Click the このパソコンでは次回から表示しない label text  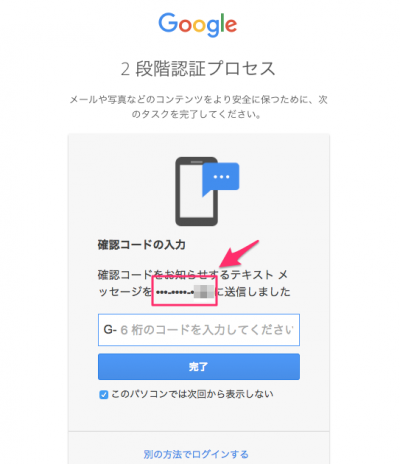192,394
